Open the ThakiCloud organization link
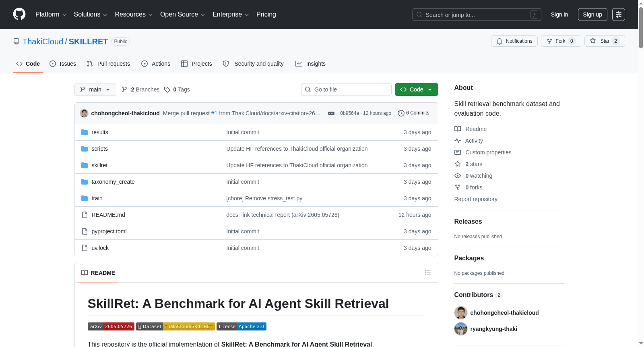This screenshot has width=644, height=347. [x=43, y=42]
